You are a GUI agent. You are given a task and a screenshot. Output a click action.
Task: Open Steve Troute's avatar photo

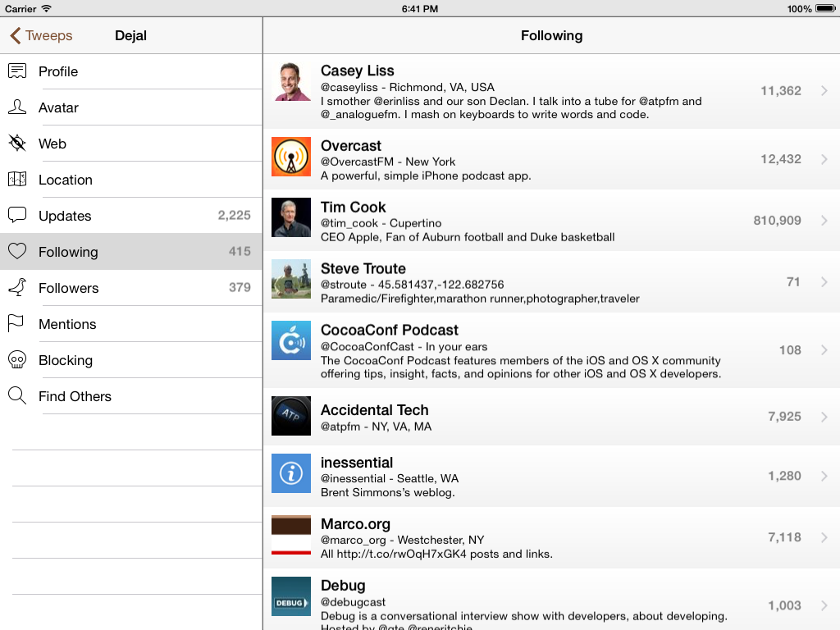(291, 279)
